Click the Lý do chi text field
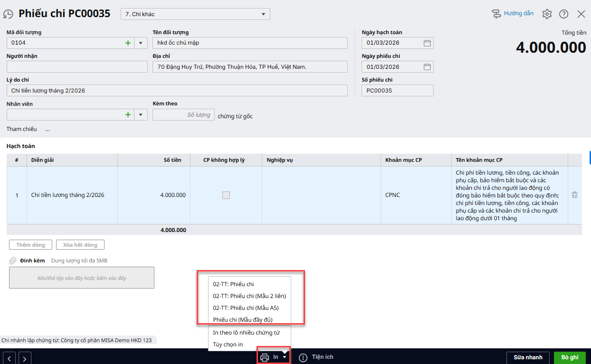This screenshot has width=591, height=364. (x=177, y=91)
